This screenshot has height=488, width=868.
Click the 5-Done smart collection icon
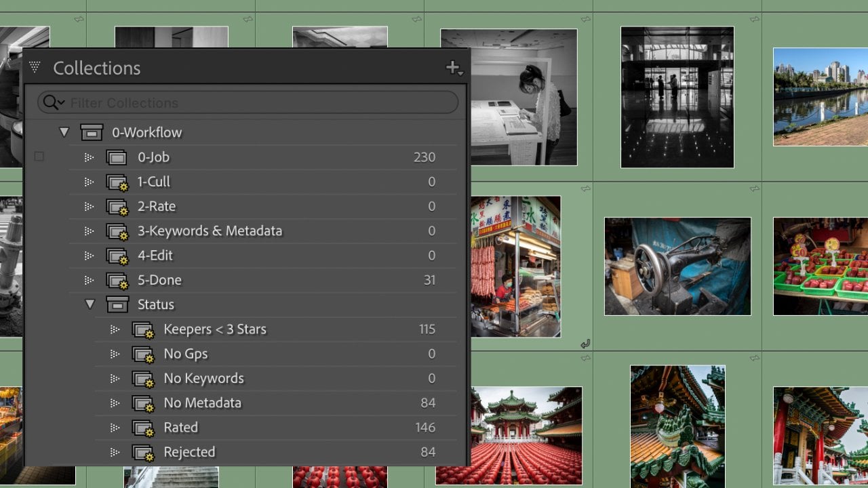pos(117,281)
